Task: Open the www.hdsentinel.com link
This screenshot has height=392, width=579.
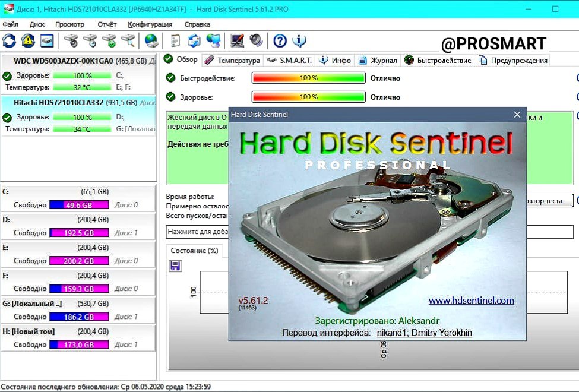Action: [x=471, y=301]
